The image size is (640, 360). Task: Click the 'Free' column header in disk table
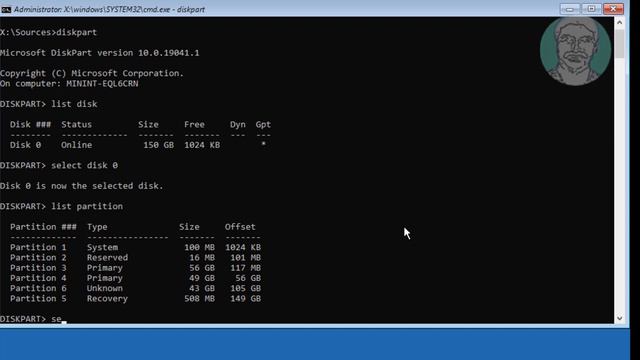(194, 124)
